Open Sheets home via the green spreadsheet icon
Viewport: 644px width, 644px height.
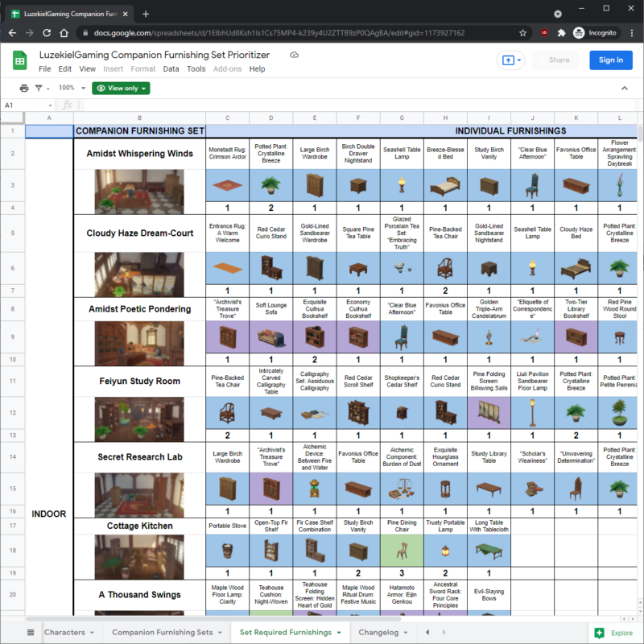(x=17, y=60)
